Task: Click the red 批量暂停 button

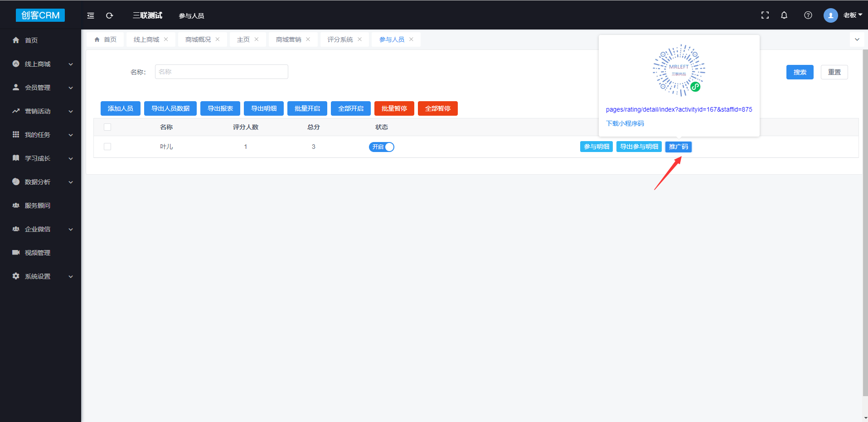Action: tap(394, 108)
